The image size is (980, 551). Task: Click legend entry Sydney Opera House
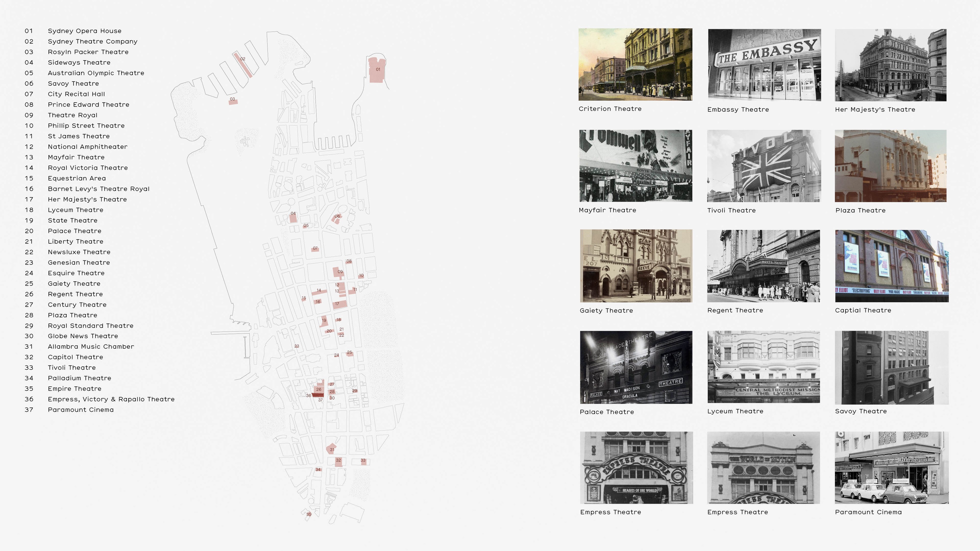(x=84, y=31)
